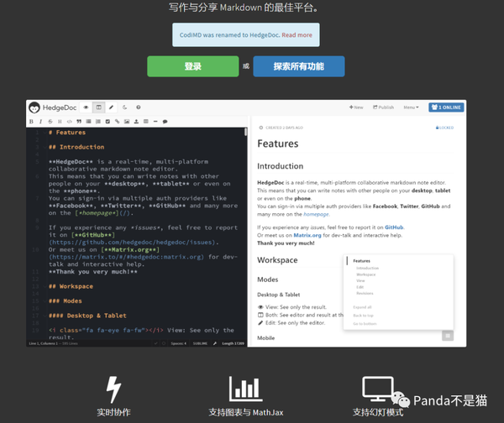Viewport: 504px width, 423px height.
Task: Click the '## Introduction' line in the editor
Action: pos(76,147)
